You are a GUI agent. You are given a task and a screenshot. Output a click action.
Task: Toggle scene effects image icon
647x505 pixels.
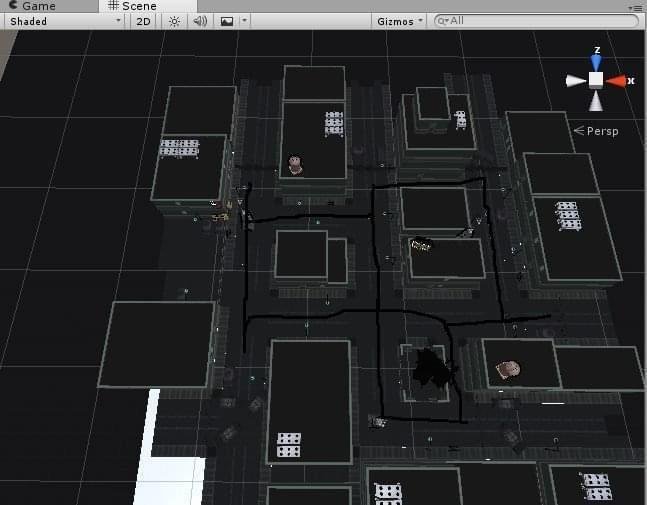tap(227, 21)
